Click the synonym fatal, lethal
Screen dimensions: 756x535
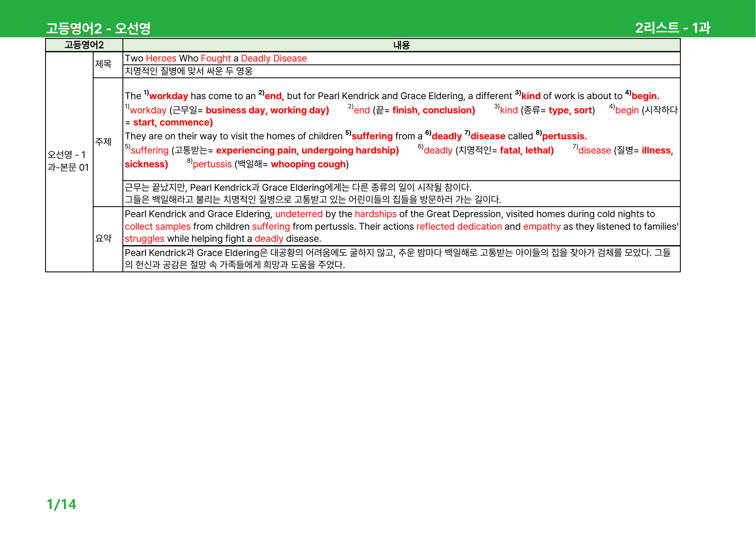(x=527, y=151)
